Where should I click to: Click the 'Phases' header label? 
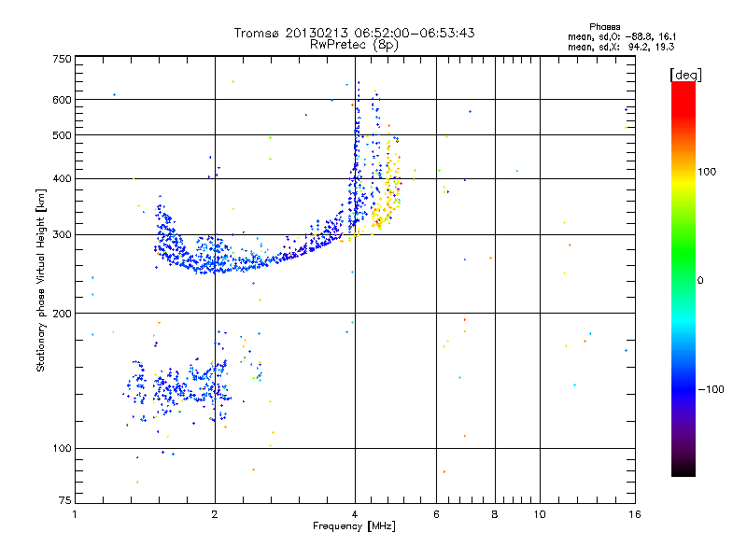tap(604, 27)
